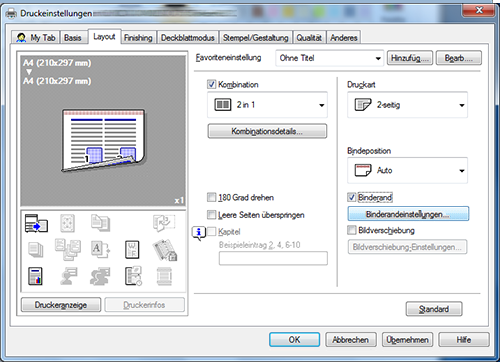The image size is (500, 362).
Task: Click the greyed folded page rotation icon
Action: [x=164, y=223]
